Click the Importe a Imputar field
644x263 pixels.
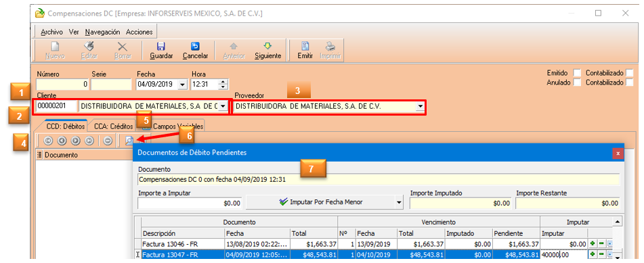coord(190,203)
